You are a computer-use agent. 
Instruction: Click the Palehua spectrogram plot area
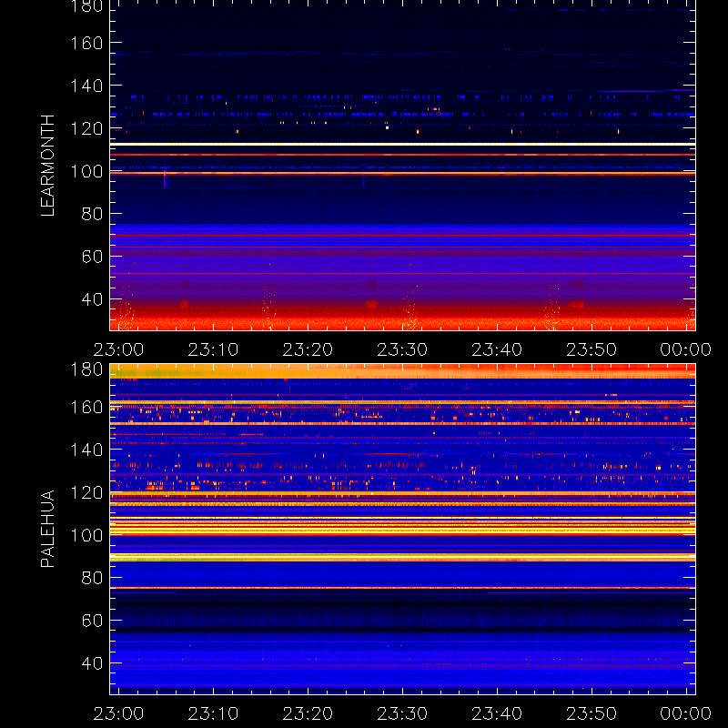[402, 529]
